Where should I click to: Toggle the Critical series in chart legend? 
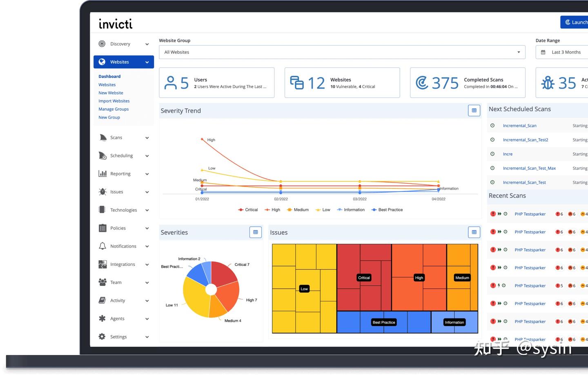248,210
